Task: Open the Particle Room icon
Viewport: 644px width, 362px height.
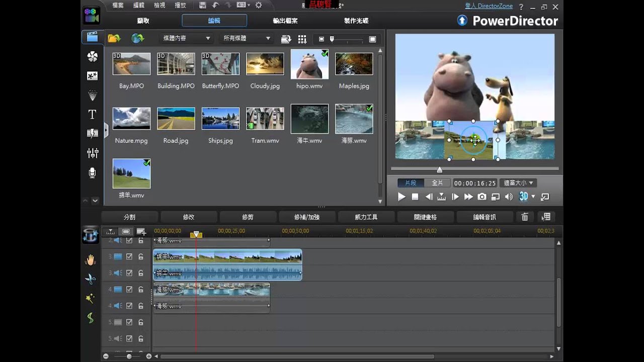Action: click(92, 95)
